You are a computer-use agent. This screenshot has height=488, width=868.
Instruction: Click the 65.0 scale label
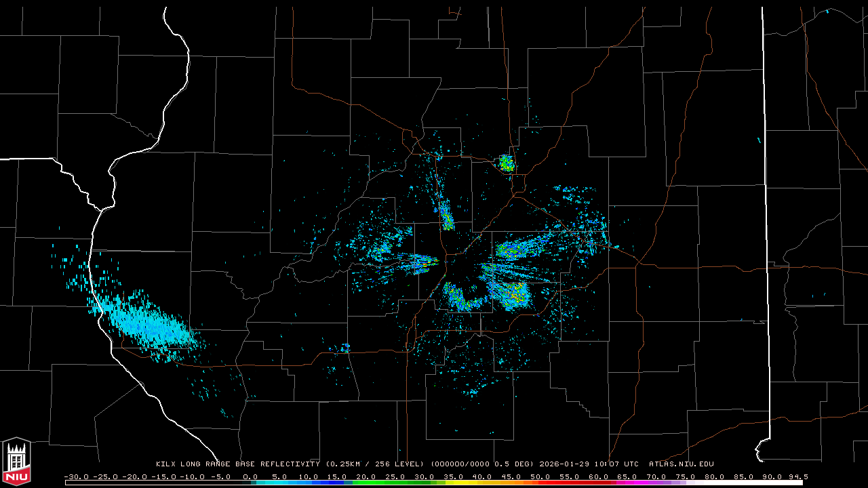coord(628,476)
